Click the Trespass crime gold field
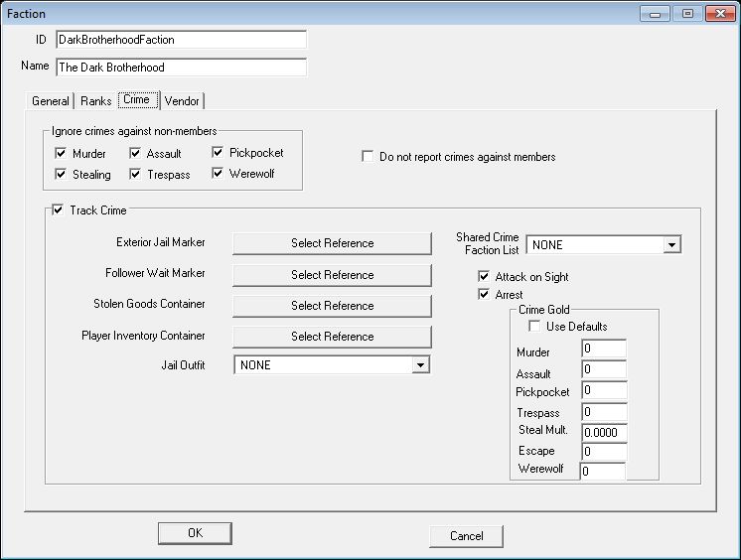 pyautogui.click(x=604, y=412)
